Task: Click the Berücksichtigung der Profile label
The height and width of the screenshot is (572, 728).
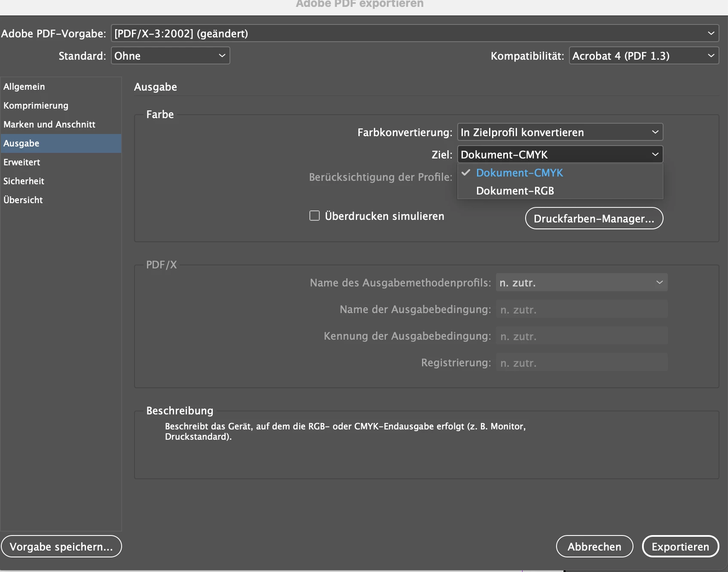Action: (x=380, y=177)
